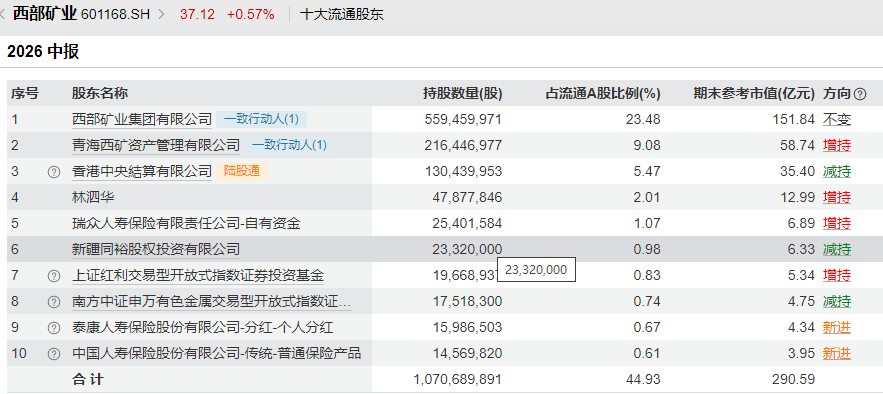Open shareholder 西部矿业集团有限公司
883x394 pixels.
(x=142, y=119)
